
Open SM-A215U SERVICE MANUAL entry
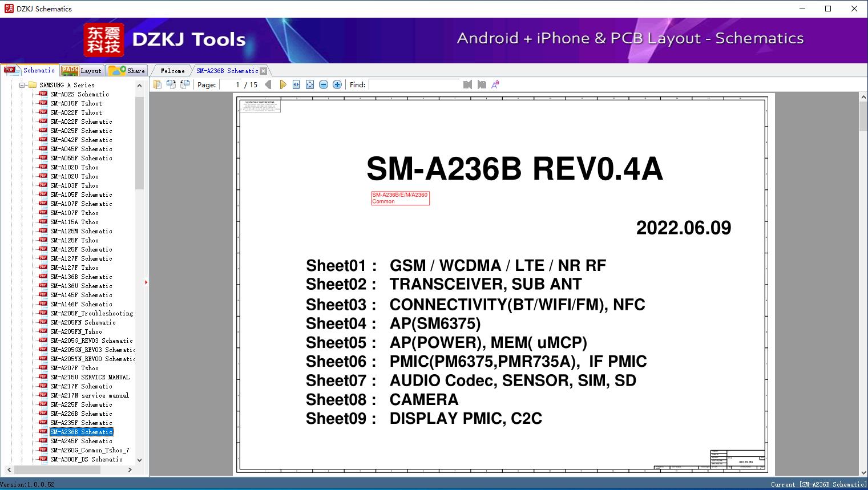click(90, 377)
